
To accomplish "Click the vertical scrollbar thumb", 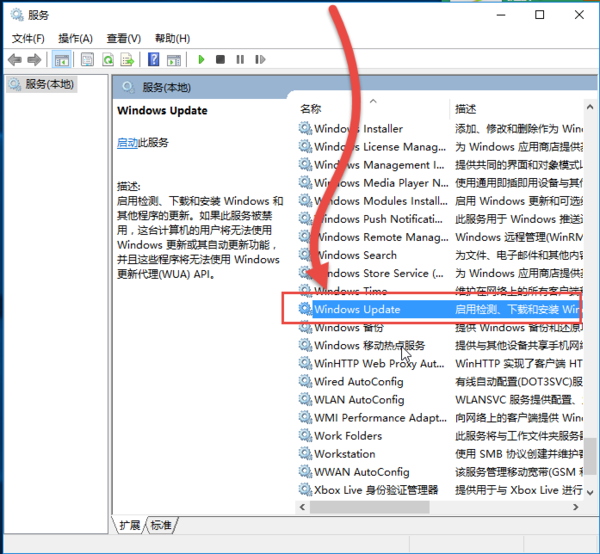I will coord(590,457).
